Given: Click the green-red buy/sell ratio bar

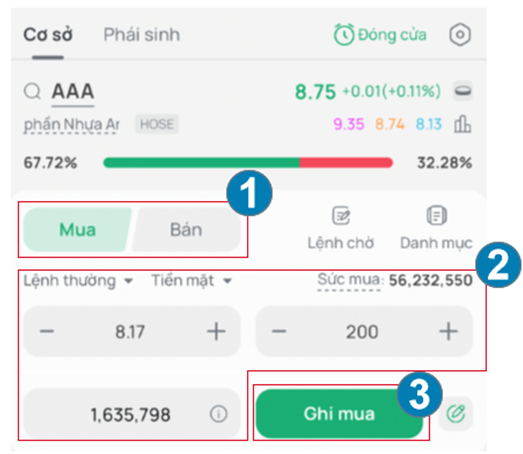Looking at the screenshot, I should click(x=248, y=163).
